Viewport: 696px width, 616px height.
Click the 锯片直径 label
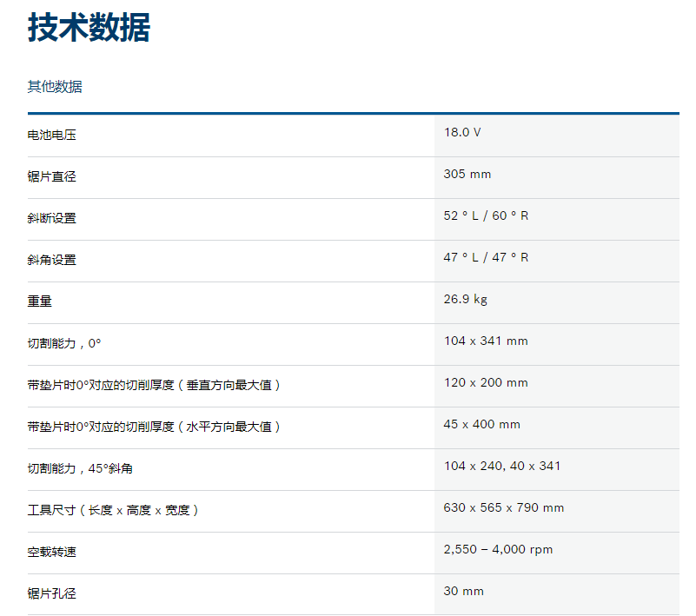pyautogui.click(x=51, y=176)
